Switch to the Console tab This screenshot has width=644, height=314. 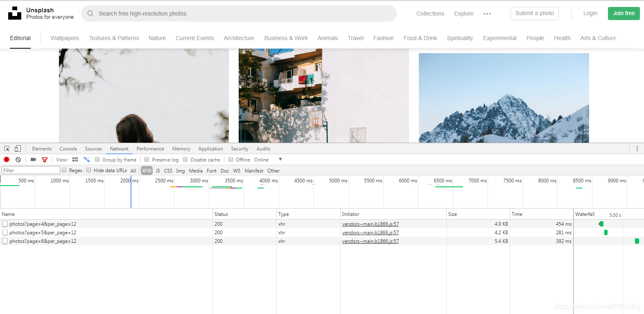[x=68, y=149]
